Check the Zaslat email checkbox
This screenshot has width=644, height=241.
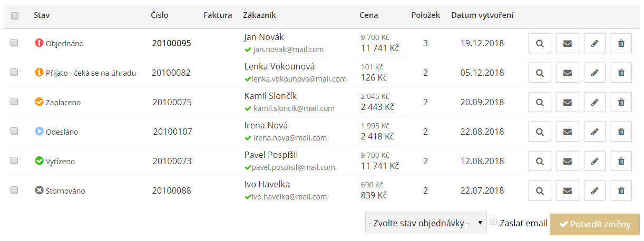click(x=493, y=222)
